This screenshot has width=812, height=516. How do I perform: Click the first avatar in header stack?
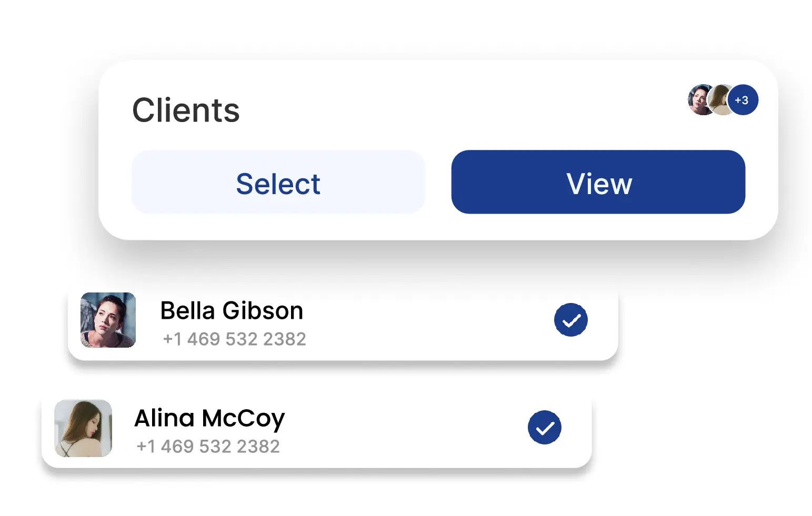pos(699,99)
